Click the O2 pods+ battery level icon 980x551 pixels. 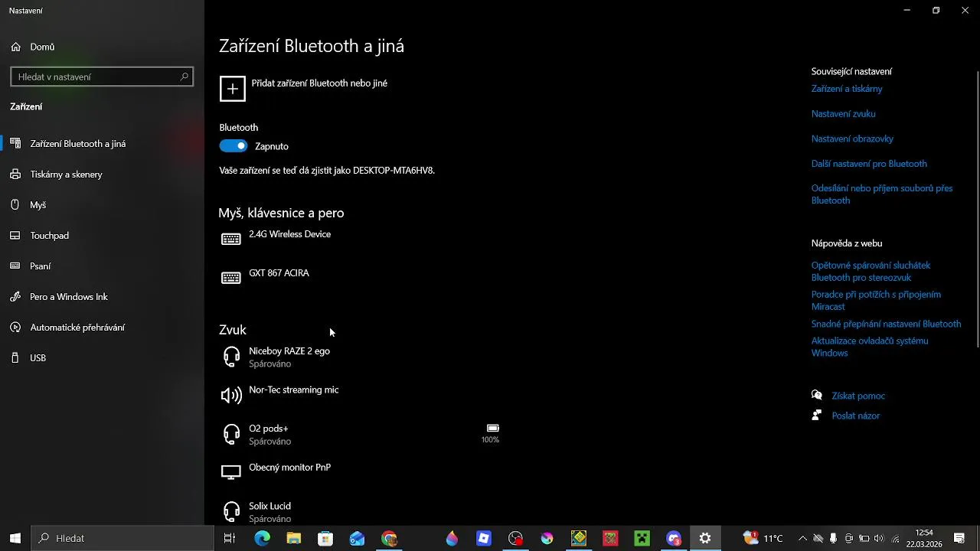[x=492, y=428]
